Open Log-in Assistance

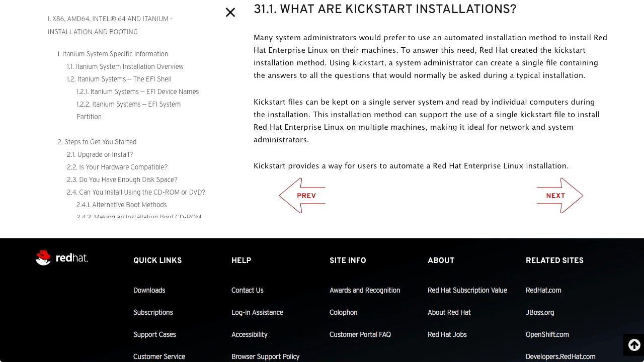coord(257,312)
